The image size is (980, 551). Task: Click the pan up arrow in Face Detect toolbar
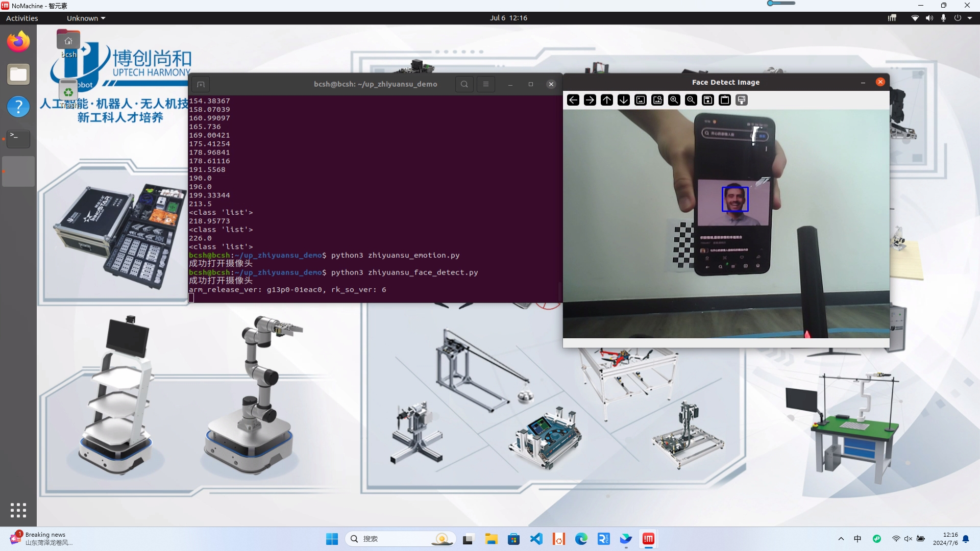point(606,100)
